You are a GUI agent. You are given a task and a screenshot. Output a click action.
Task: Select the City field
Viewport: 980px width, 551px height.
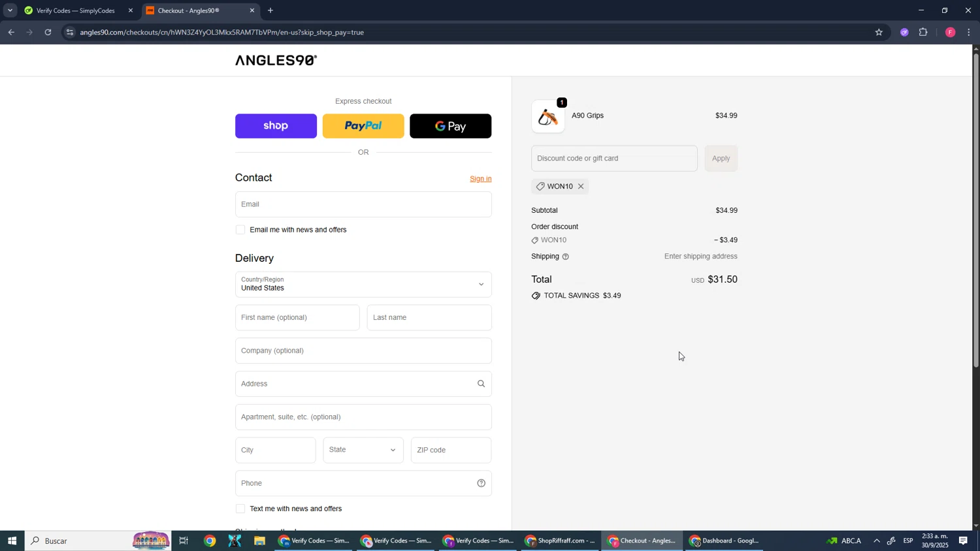coord(275,450)
